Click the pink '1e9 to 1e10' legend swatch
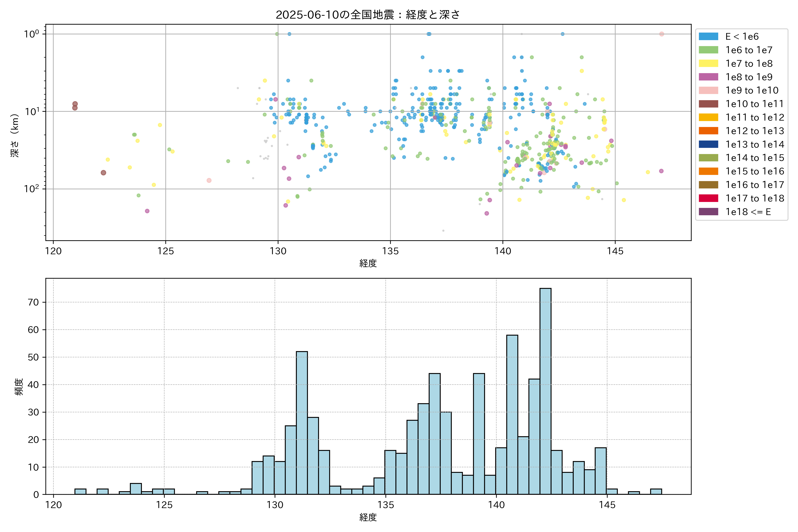Image resolution: width=798 pixels, height=532 pixels. (708, 91)
